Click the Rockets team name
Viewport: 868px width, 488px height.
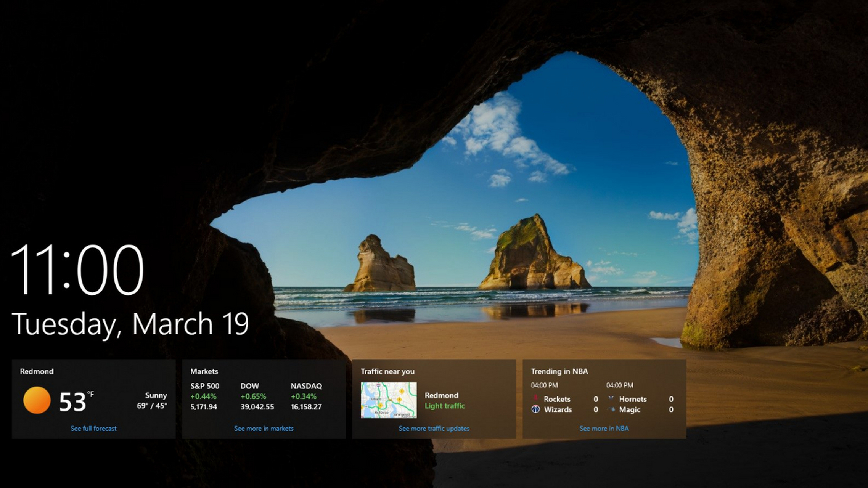(557, 399)
